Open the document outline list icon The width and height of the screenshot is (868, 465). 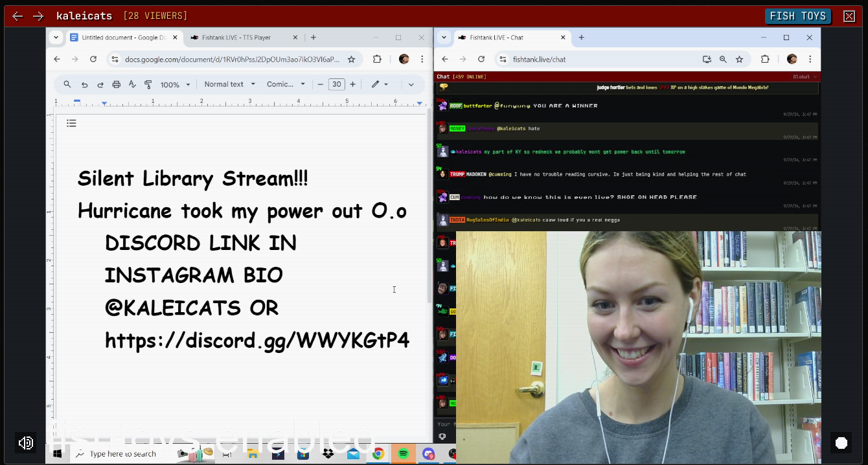(71, 123)
